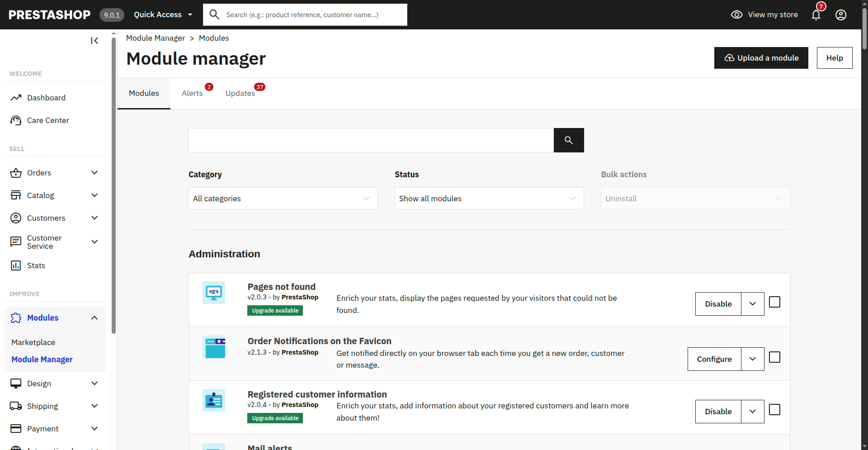Click the cloud icon on Upload a module

(x=729, y=58)
